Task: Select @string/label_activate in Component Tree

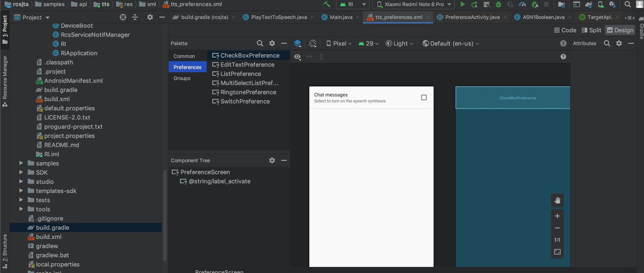Action: coord(215,181)
